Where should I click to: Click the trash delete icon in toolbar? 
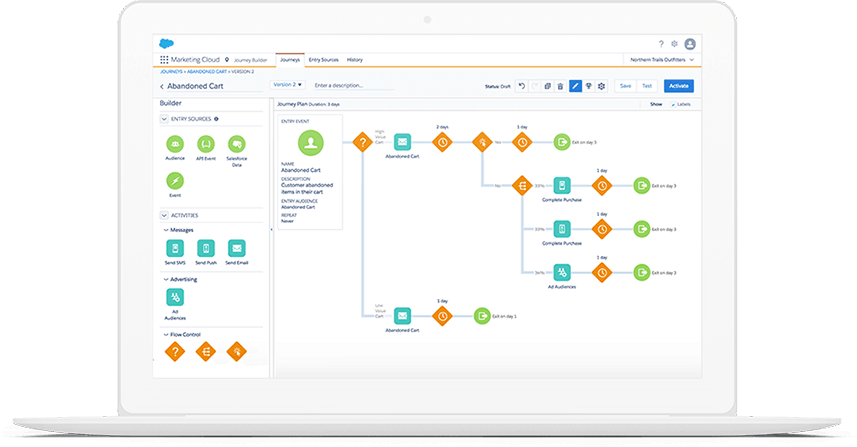[560, 86]
